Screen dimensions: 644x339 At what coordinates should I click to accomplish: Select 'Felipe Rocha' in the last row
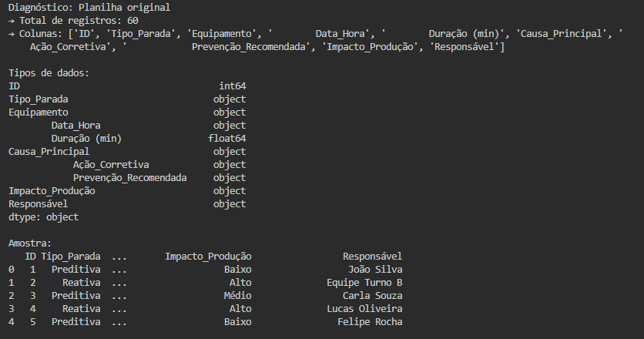pos(370,322)
